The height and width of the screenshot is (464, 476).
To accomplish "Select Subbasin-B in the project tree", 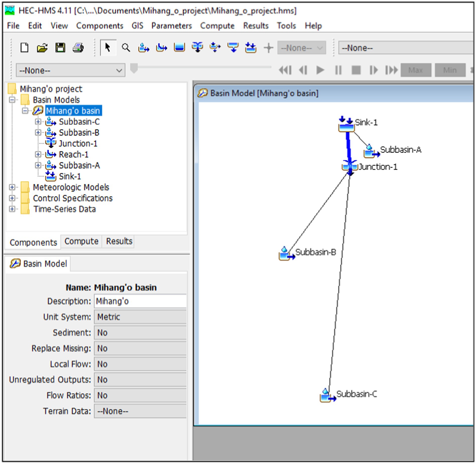I will (x=79, y=133).
